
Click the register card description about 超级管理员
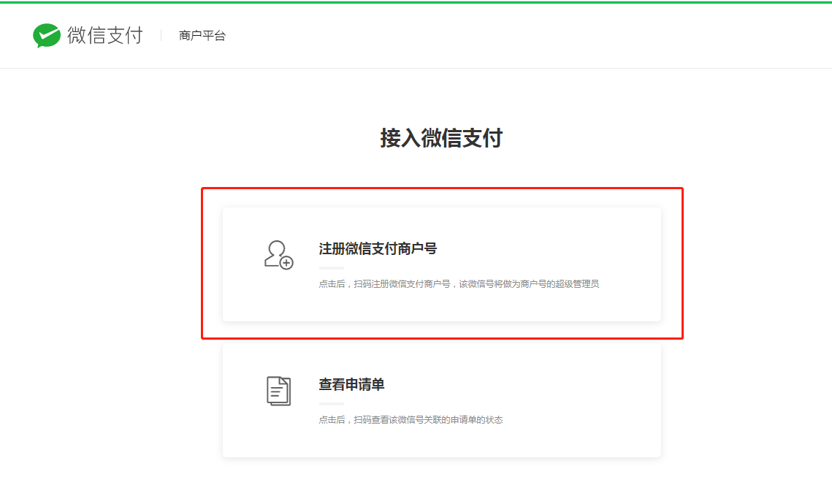click(x=459, y=283)
